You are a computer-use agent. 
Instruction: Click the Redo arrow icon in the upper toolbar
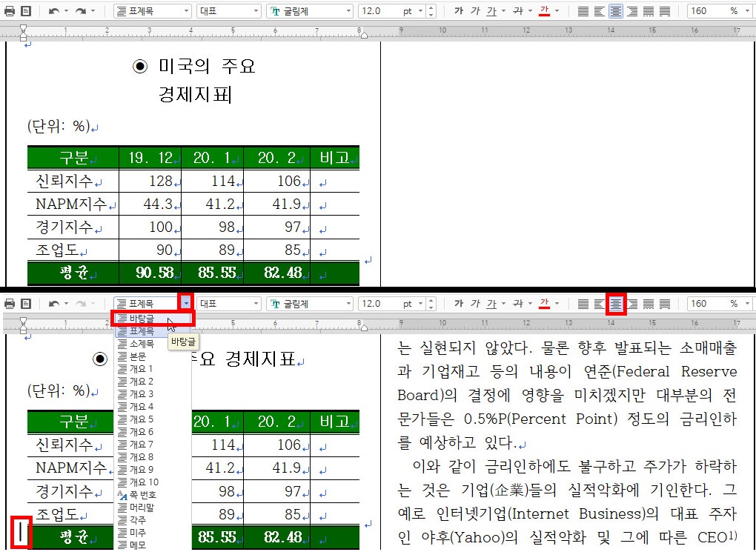click(x=81, y=10)
